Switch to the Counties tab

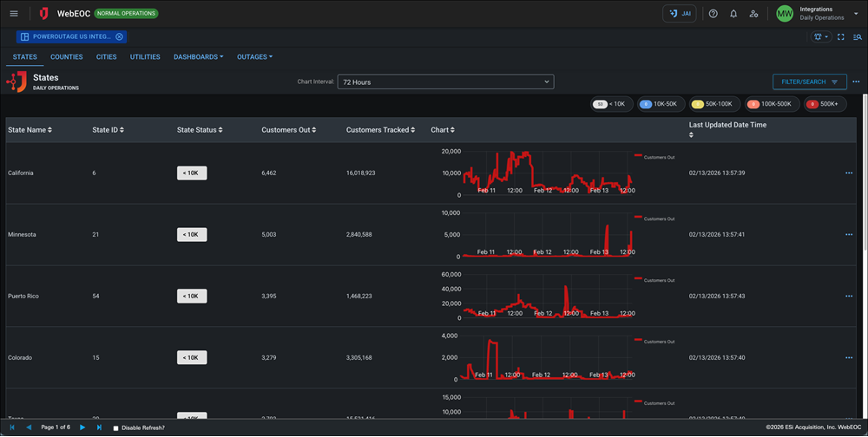coord(67,57)
